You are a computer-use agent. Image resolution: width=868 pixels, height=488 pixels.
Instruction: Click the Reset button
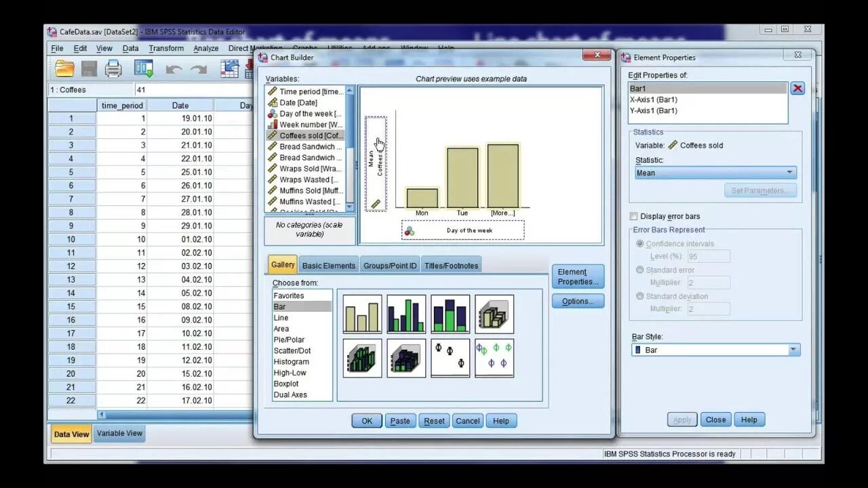[434, 421]
